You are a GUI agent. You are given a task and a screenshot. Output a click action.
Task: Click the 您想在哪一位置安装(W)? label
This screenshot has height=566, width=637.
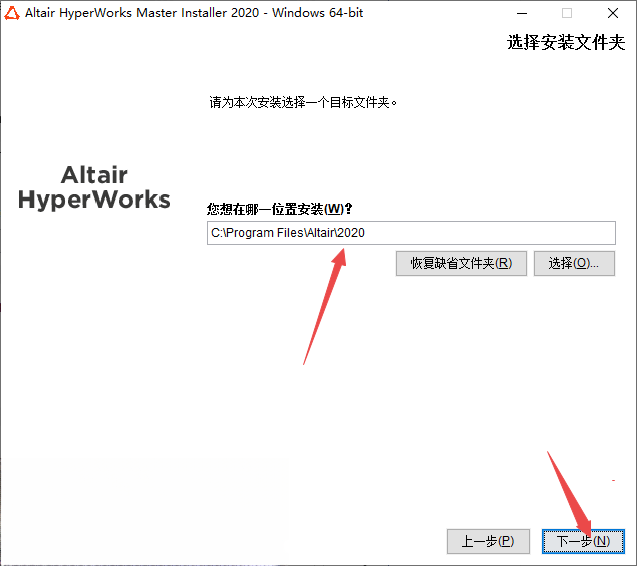(280, 209)
